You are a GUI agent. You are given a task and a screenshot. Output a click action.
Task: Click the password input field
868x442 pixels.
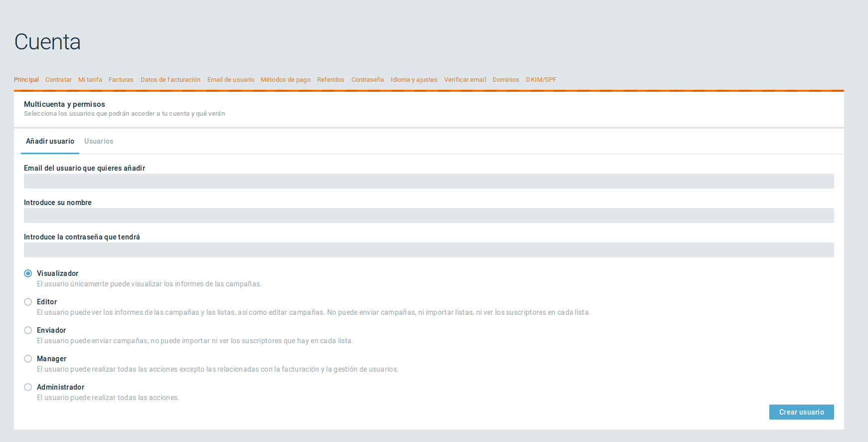429,250
